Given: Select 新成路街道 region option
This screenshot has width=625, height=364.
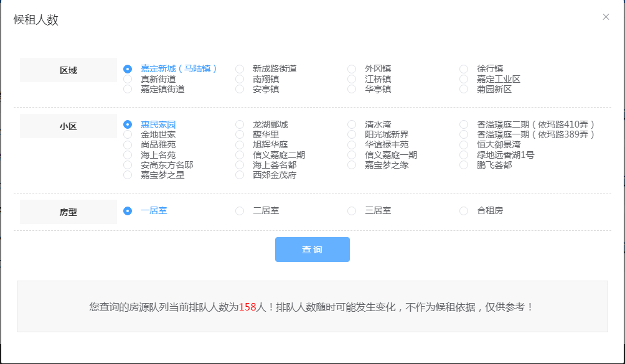Looking at the screenshot, I should click(240, 69).
